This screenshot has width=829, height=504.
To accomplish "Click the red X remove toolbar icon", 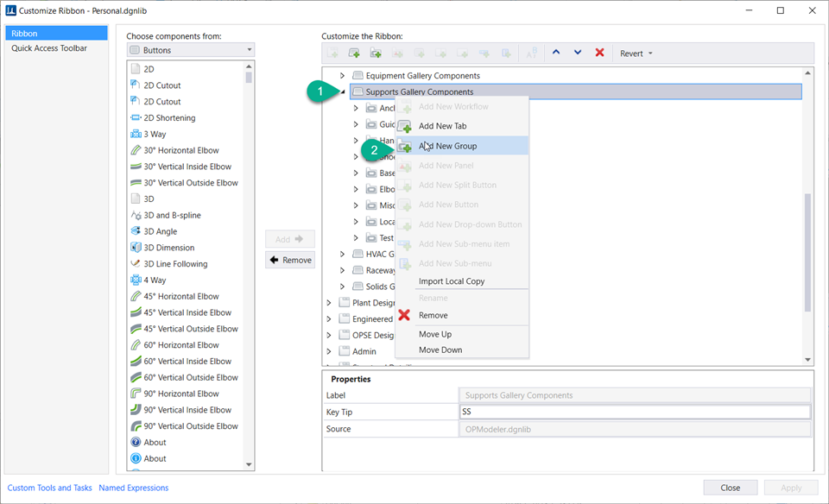I will coord(599,54).
